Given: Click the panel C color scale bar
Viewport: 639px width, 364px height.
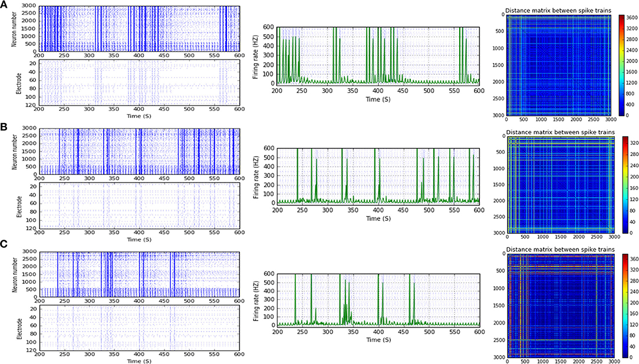Looking at the screenshot, I should click(625, 305).
